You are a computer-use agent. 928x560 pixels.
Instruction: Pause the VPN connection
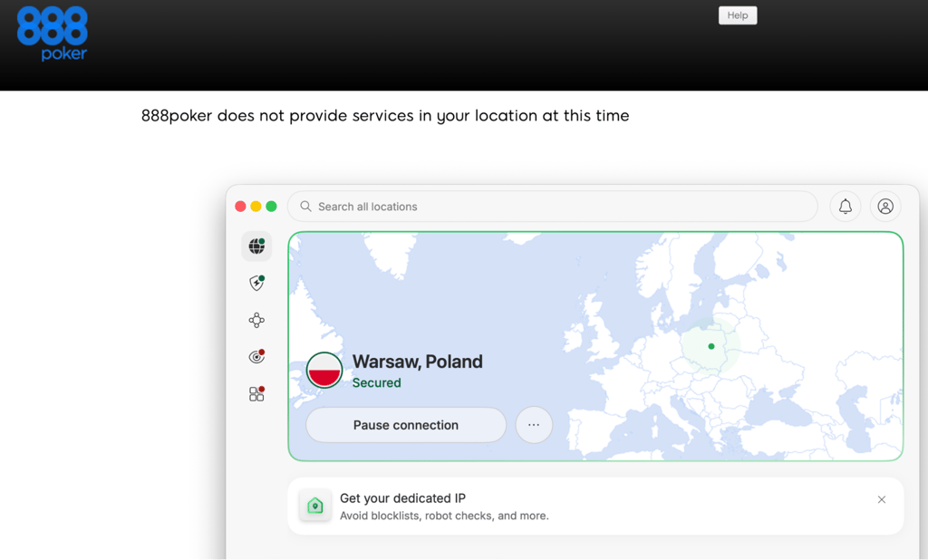coord(406,425)
